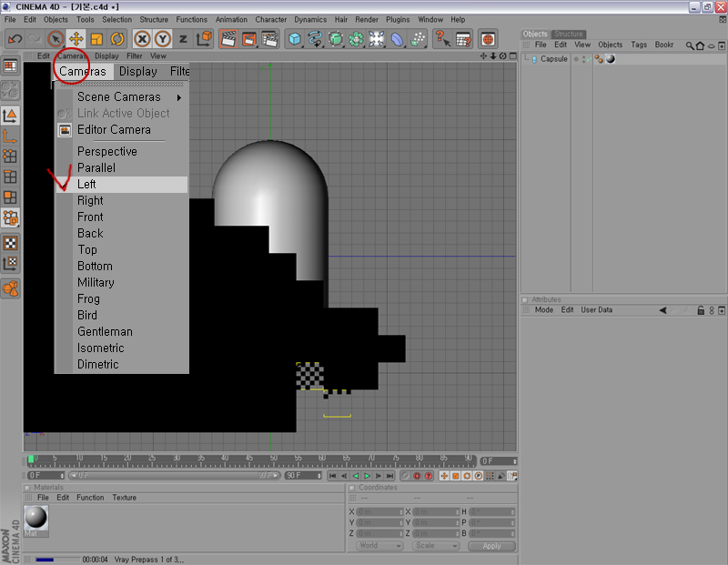Click the context help question icon
This screenshot has width=728, height=565.
[442, 39]
